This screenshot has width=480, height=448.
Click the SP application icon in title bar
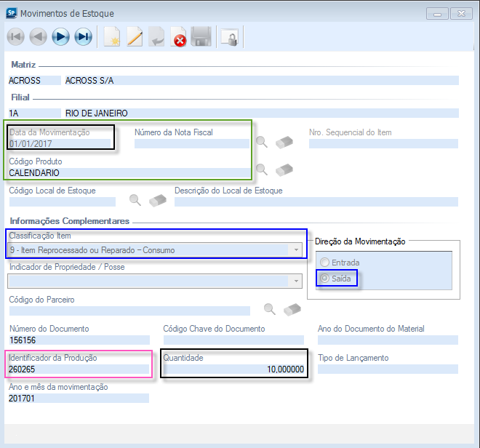12,13
